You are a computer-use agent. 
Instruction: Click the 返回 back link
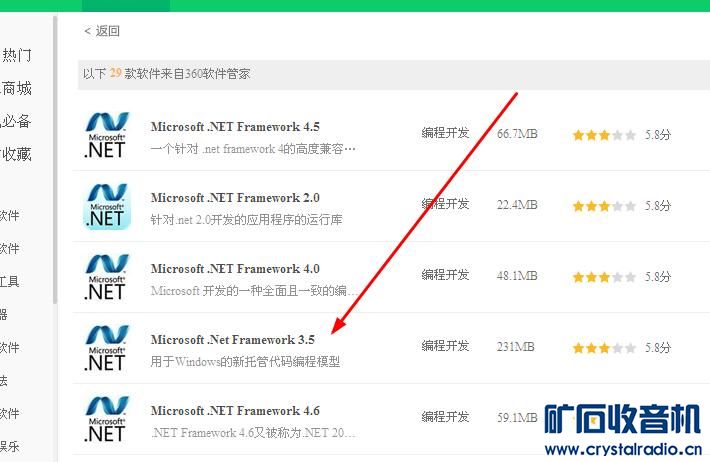pos(102,31)
